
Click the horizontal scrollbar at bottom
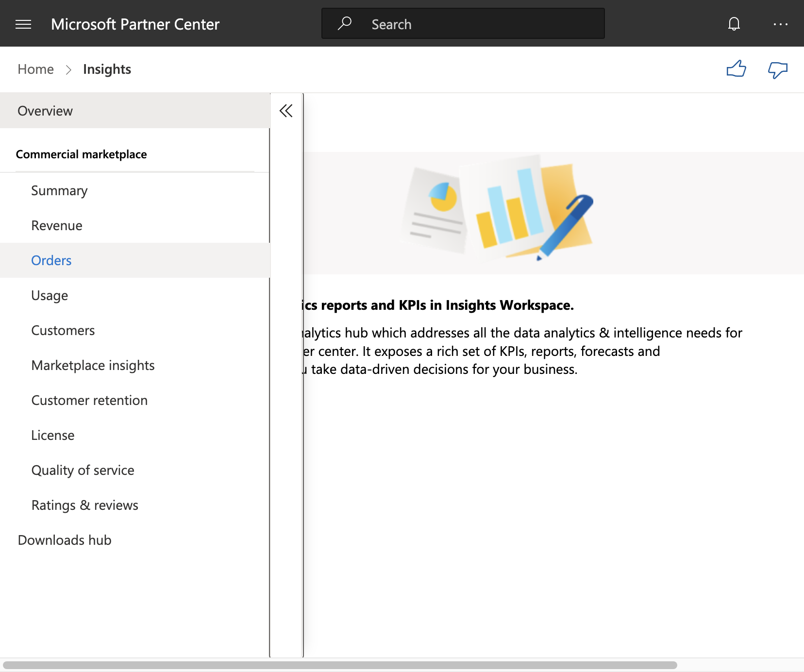click(x=340, y=665)
